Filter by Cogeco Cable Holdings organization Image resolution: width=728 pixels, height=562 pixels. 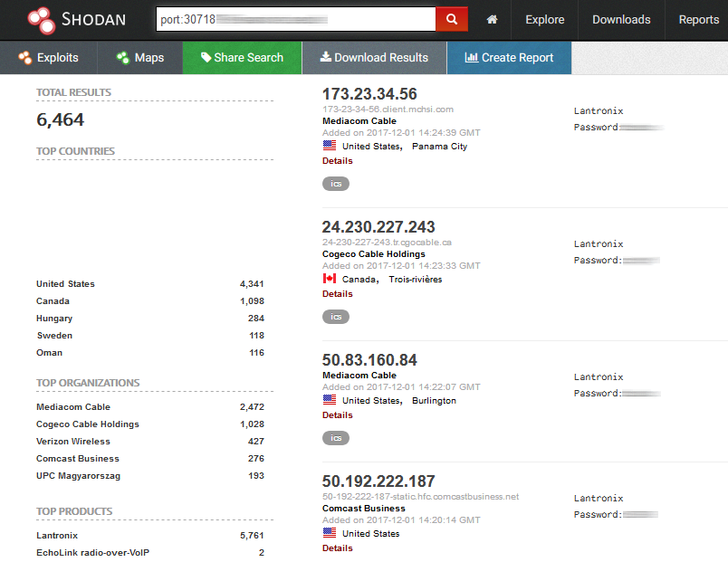click(87, 424)
